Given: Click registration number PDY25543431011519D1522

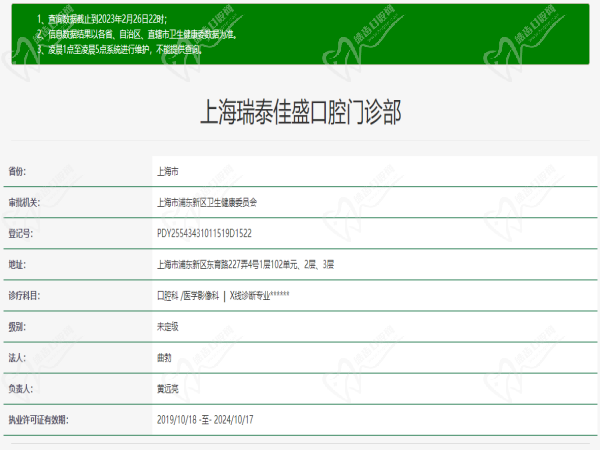Looking at the screenshot, I should point(205,233).
